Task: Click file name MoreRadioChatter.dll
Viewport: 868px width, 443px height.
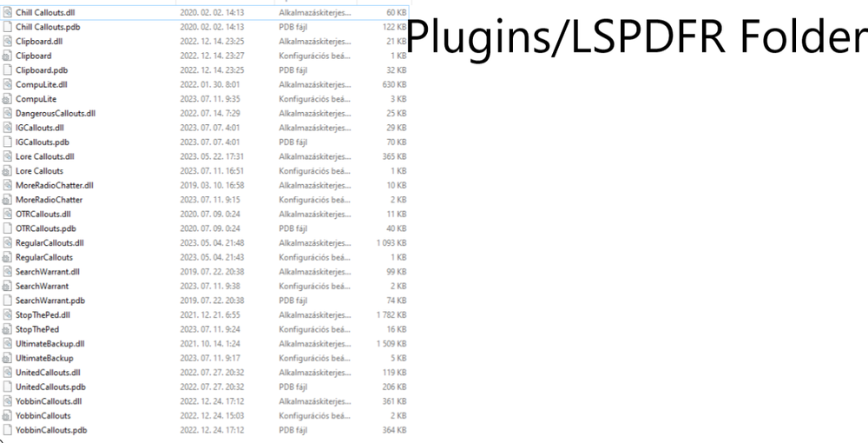Action: point(54,185)
